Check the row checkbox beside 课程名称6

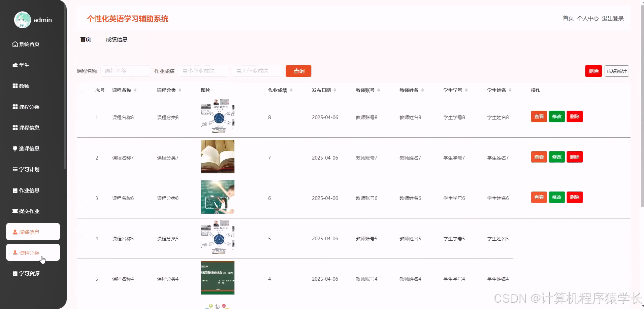tap(81, 198)
